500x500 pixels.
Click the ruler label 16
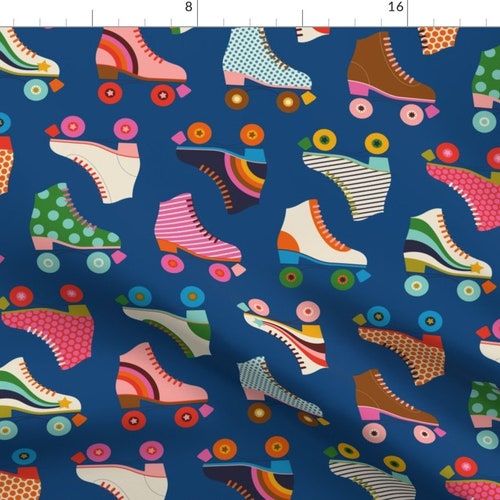(396, 7)
